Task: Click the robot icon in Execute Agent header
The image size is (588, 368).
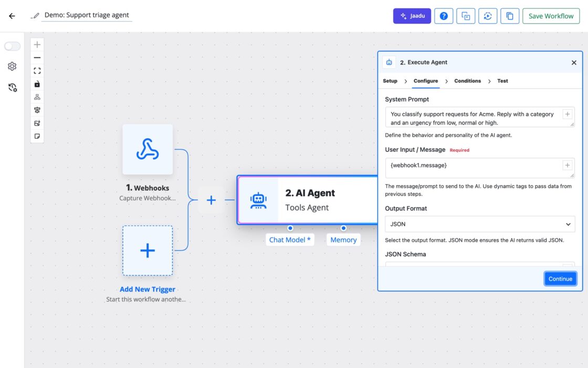Action: point(389,63)
